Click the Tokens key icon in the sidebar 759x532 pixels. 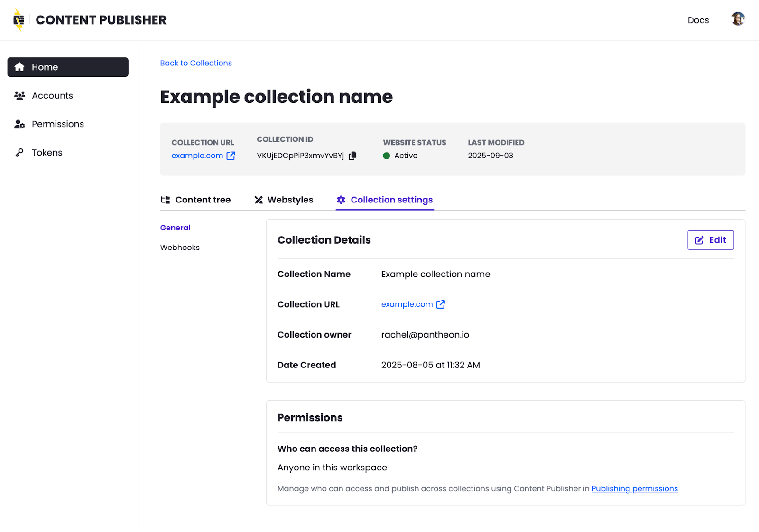pos(19,153)
